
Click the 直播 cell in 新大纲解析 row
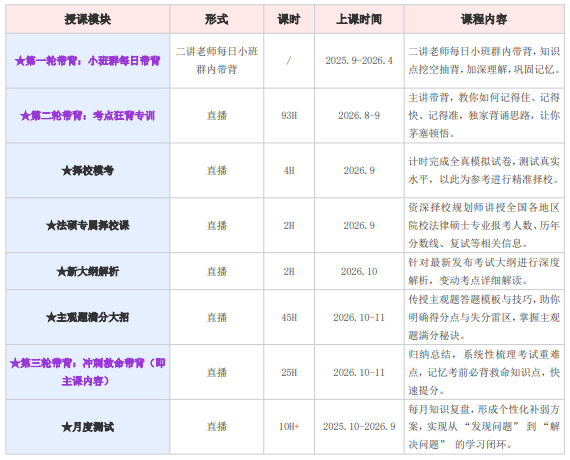point(217,271)
